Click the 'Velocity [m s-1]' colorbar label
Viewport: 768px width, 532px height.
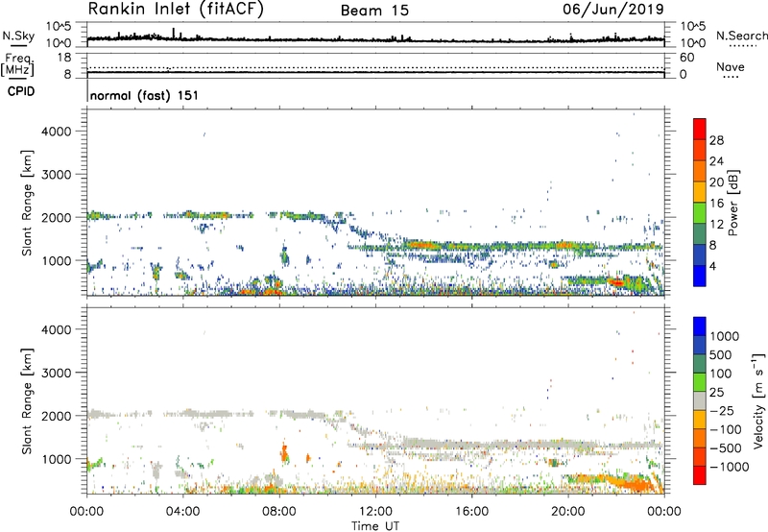(758, 400)
